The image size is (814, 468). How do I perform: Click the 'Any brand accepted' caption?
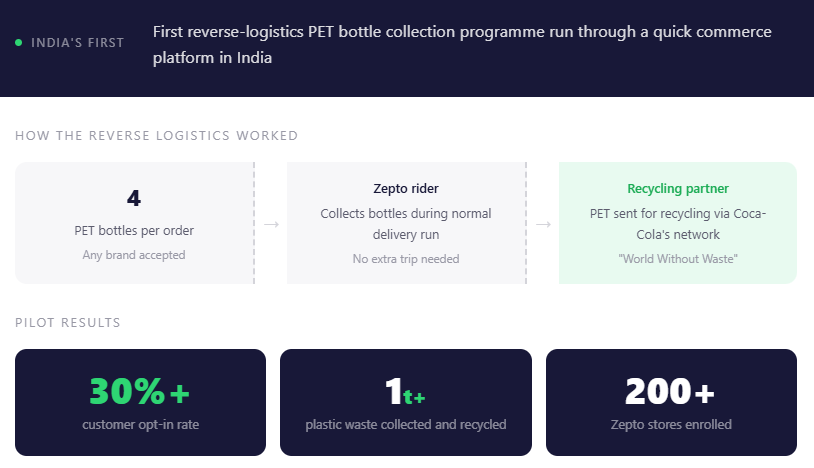point(134,255)
